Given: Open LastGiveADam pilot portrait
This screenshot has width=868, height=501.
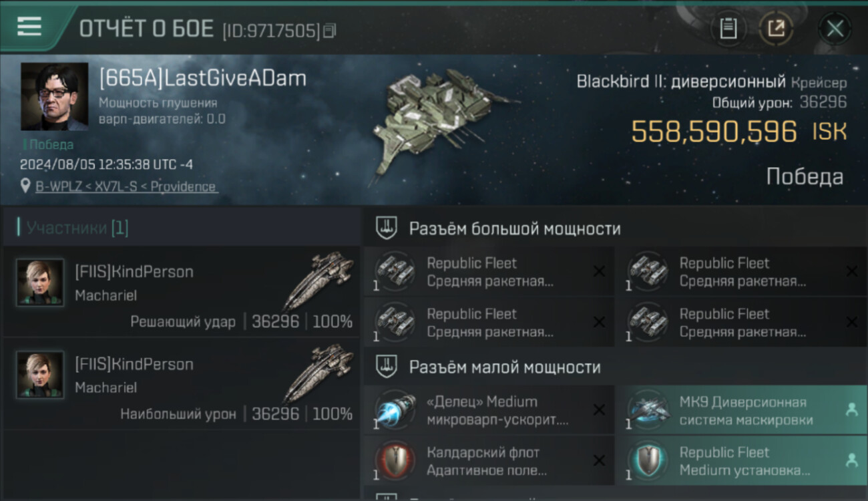Looking at the screenshot, I should [x=54, y=97].
